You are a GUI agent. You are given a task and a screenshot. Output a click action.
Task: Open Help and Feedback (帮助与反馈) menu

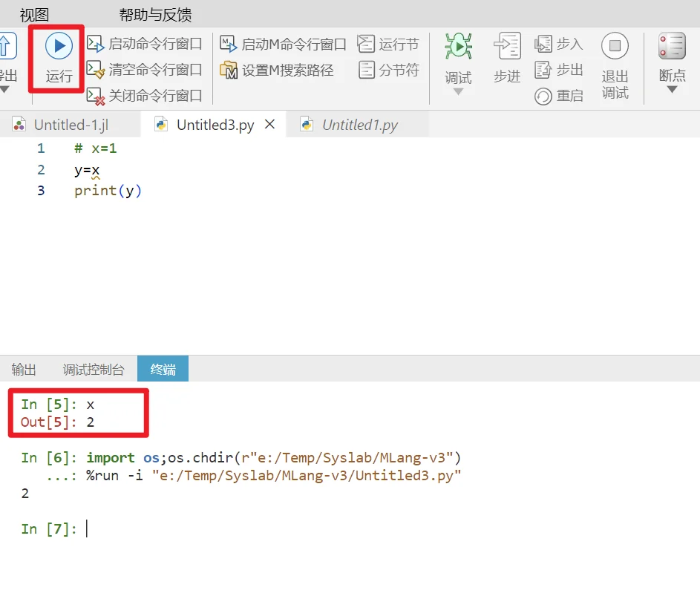[155, 15]
